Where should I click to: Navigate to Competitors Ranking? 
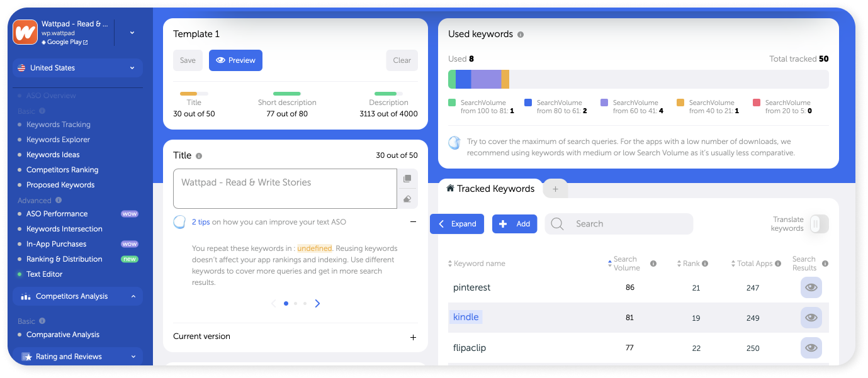pos(62,170)
